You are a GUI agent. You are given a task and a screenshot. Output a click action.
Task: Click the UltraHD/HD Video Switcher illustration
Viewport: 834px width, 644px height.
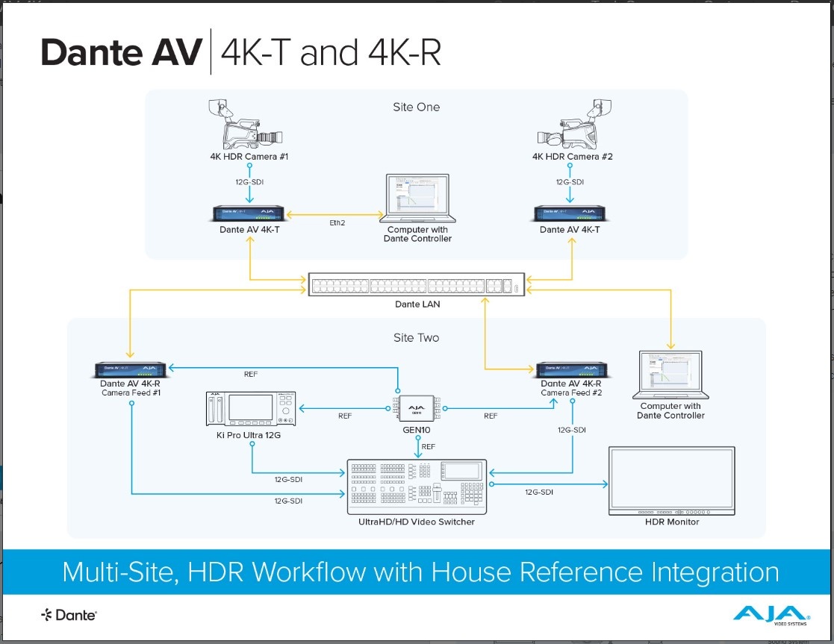(x=417, y=487)
